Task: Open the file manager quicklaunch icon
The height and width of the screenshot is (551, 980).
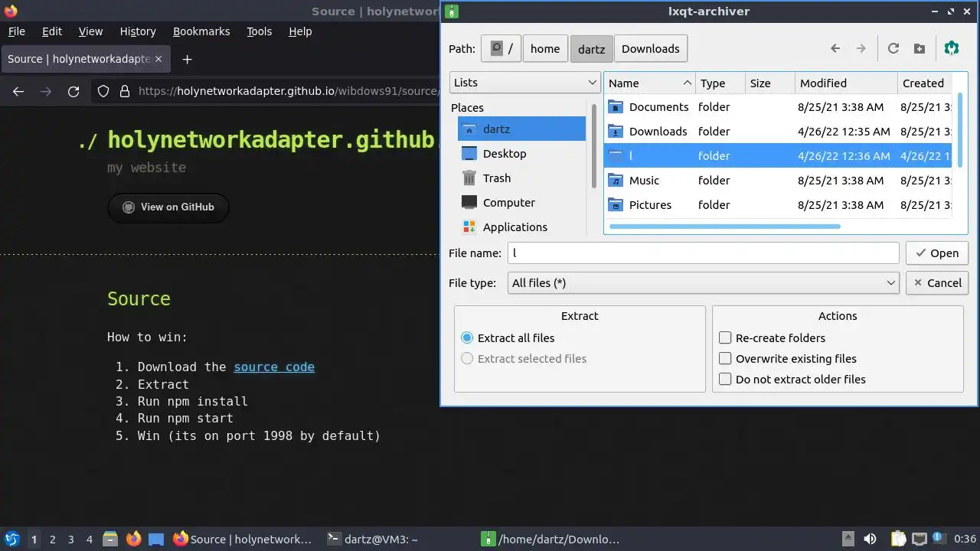Action: [x=109, y=539]
